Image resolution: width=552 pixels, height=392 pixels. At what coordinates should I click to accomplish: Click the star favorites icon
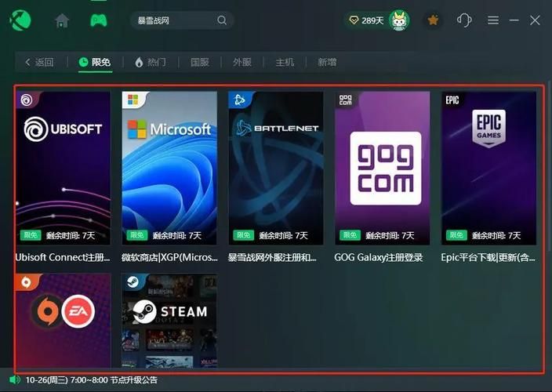coord(433,20)
